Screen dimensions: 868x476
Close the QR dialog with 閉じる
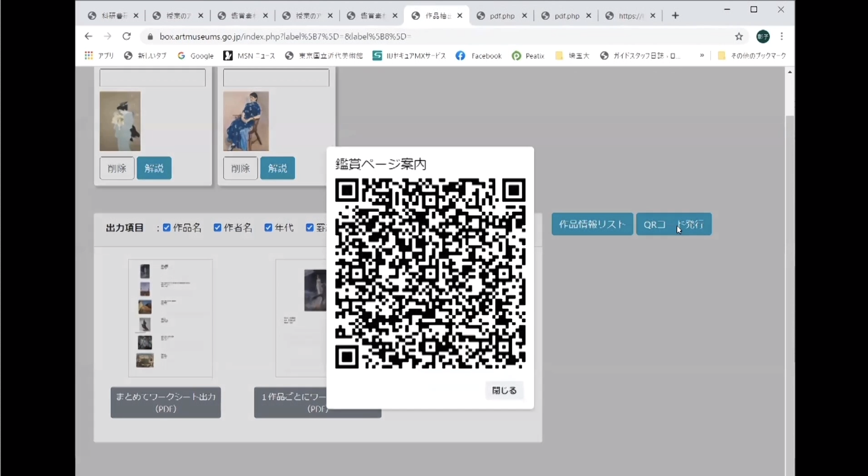click(x=504, y=390)
